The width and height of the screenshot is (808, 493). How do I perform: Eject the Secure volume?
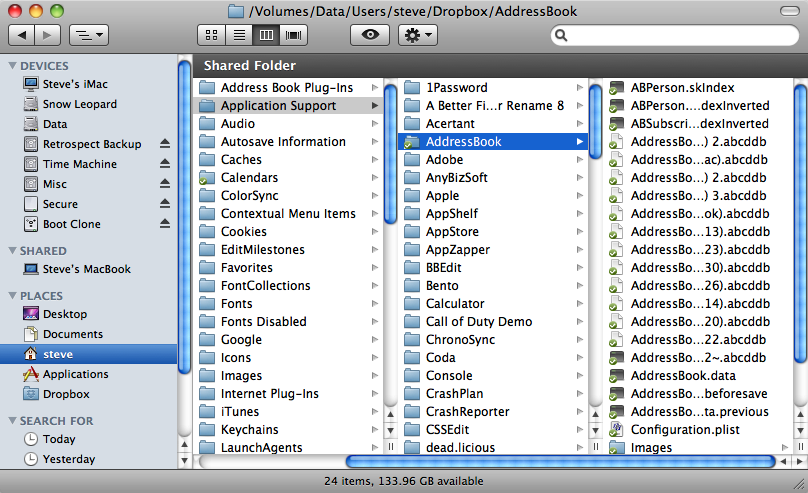[165, 203]
